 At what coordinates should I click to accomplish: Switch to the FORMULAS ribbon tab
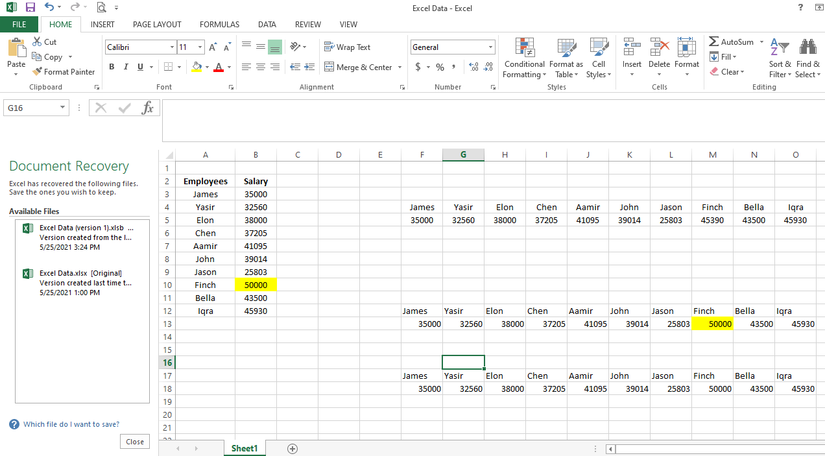click(219, 24)
